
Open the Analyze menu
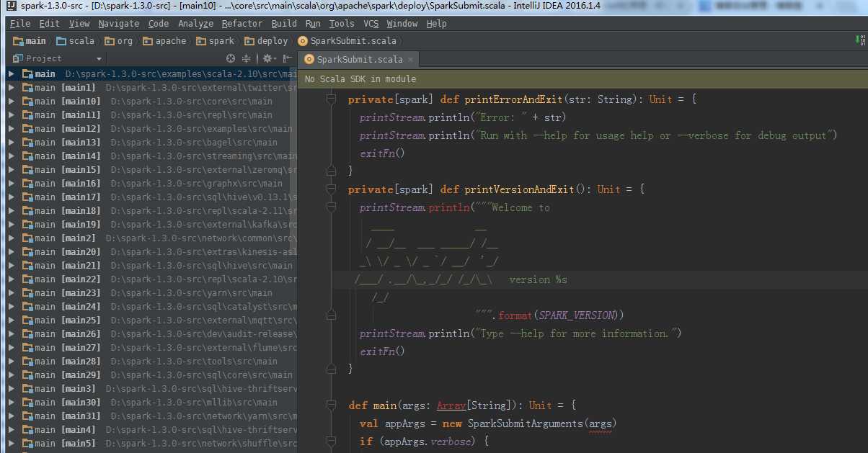pos(195,23)
